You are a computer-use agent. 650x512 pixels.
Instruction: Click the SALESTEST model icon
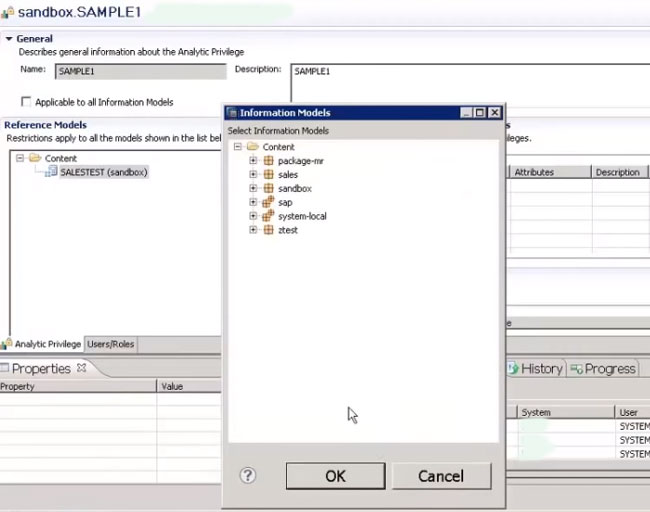pyautogui.click(x=51, y=171)
